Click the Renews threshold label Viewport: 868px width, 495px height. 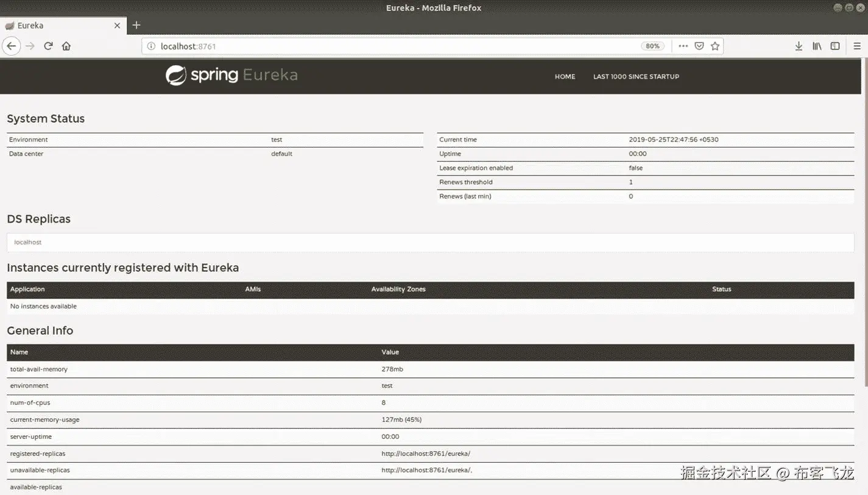[x=465, y=182]
